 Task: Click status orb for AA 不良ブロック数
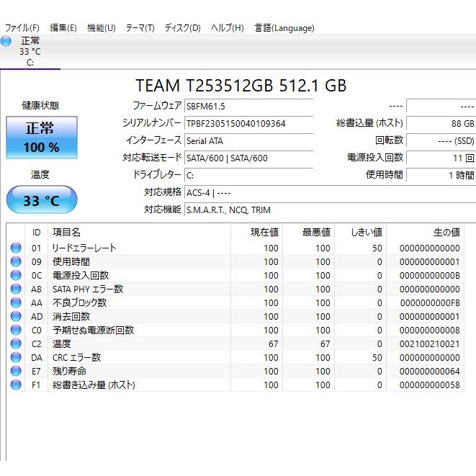(16, 302)
